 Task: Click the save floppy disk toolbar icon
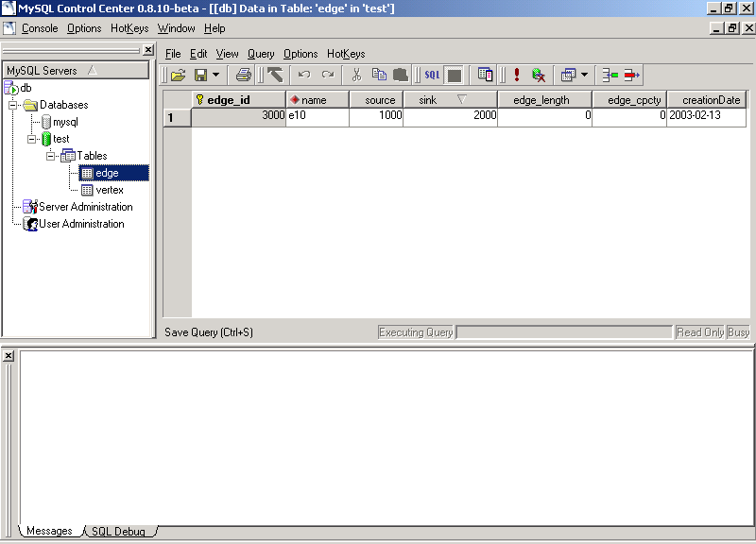pyautogui.click(x=200, y=76)
